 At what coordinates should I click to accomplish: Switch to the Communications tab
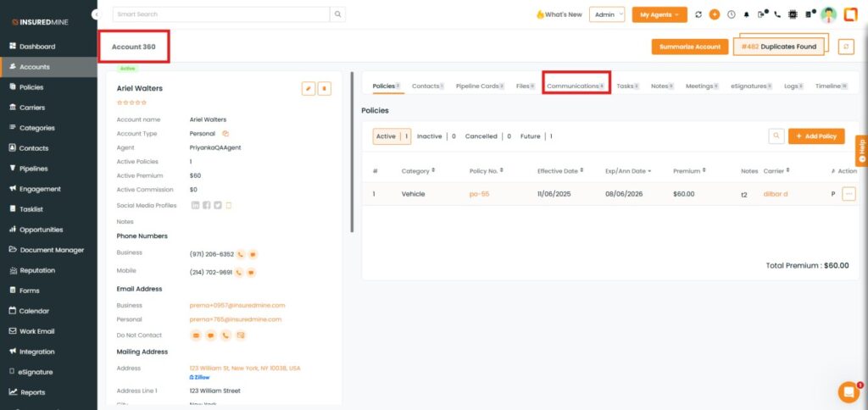[575, 86]
